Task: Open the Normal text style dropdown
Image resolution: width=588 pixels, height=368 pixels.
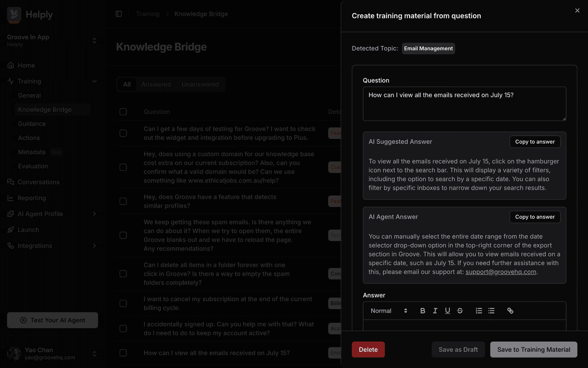Action: pyautogui.click(x=389, y=311)
